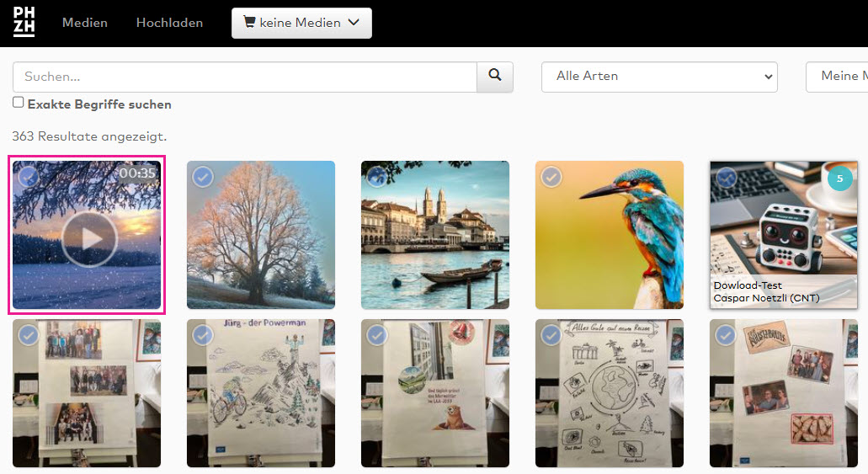Select checkmark on frosty tree image
This screenshot has width=868, height=474.
pyautogui.click(x=203, y=177)
